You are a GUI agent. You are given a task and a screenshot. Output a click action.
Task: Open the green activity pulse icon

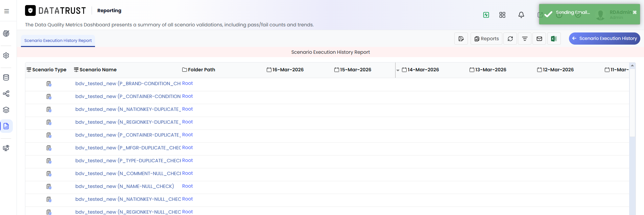coord(486,15)
